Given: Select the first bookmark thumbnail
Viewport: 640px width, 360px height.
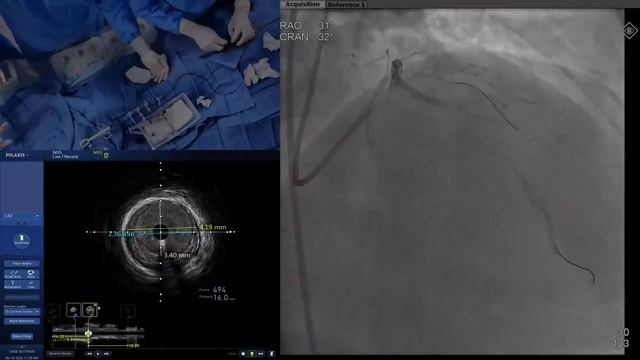Looking at the screenshot, I should (73, 310).
